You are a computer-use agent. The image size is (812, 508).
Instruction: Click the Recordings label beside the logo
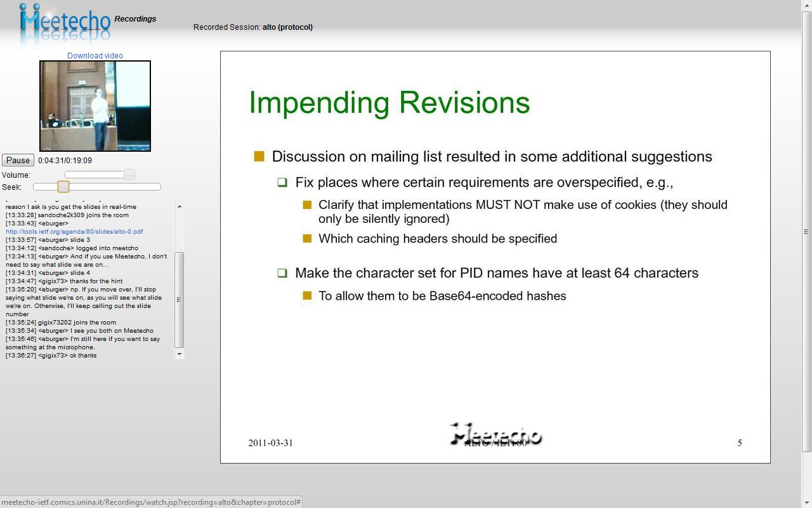point(135,19)
